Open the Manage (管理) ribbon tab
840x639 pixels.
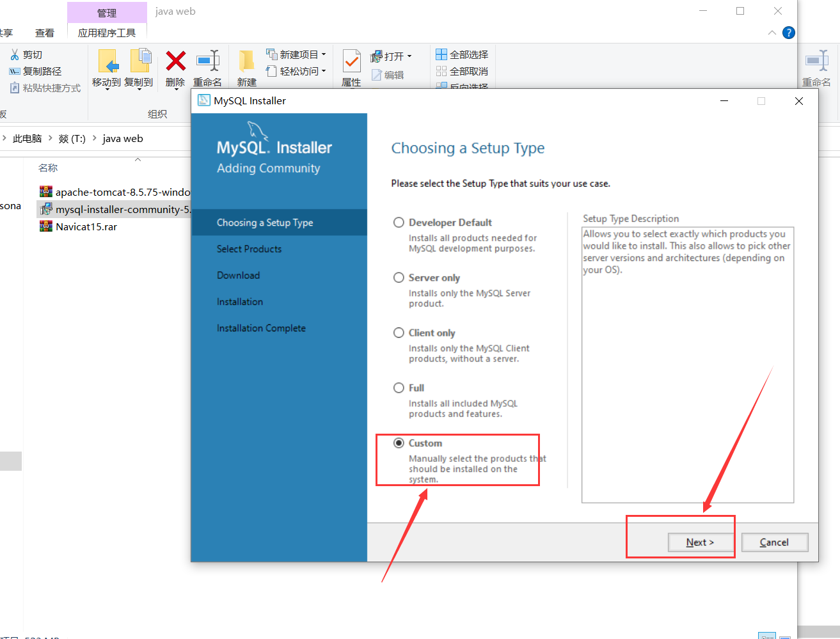click(107, 13)
